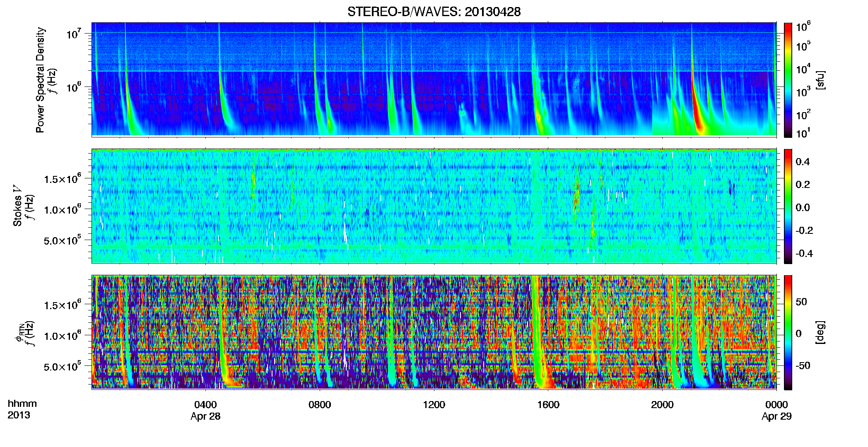Click the 10^6 label on sfu colorbar
868x447 pixels.
coord(803,26)
